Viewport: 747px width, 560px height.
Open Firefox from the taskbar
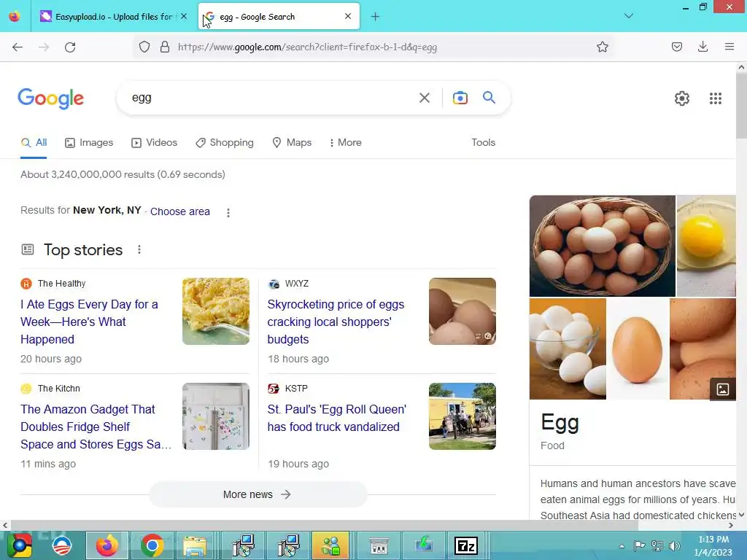coord(107,545)
